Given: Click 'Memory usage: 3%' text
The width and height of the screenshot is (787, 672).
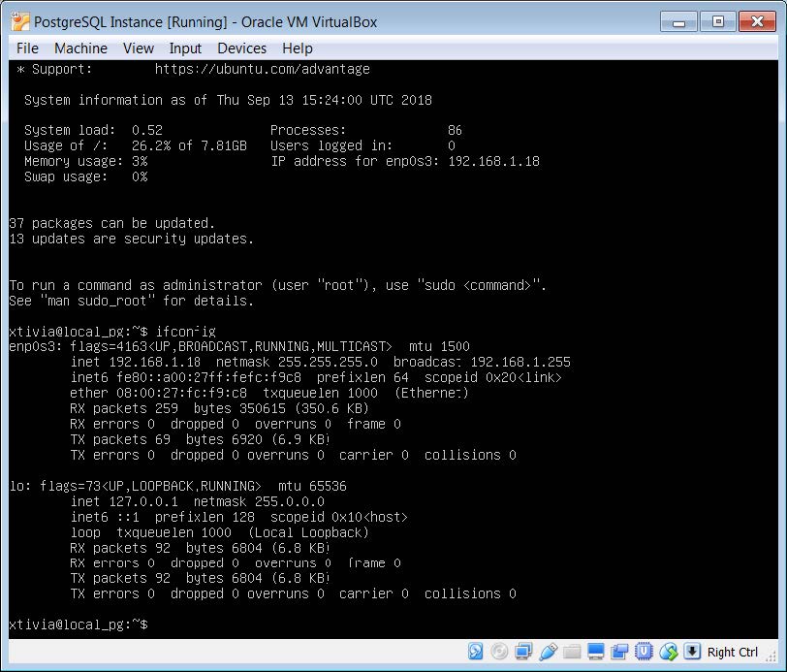Looking at the screenshot, I should (x=86, y=161).
